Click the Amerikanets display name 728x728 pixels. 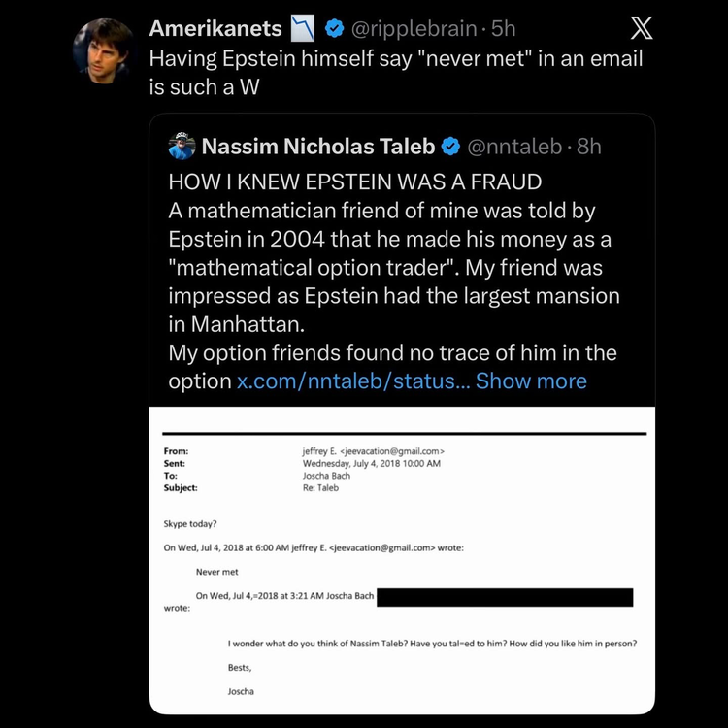point(215,29)
